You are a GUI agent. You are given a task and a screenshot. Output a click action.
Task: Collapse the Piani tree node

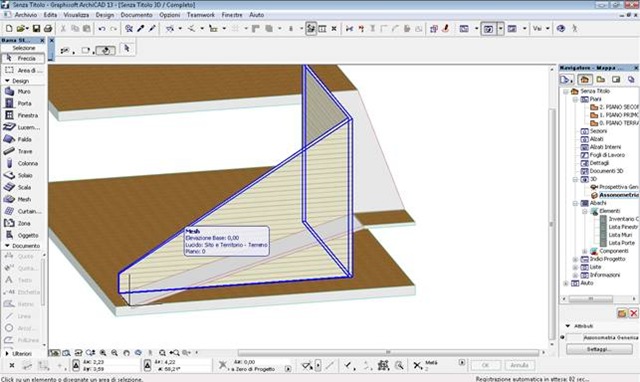coord(575,99)
